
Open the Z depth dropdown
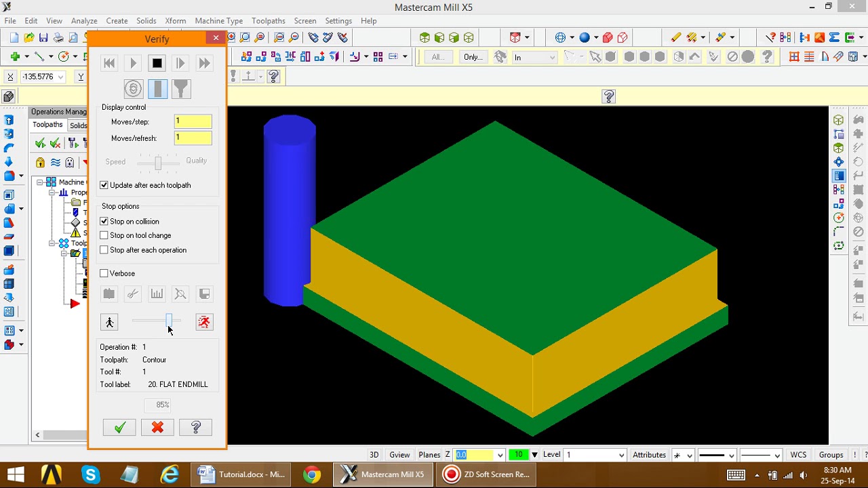coord(500,455)
